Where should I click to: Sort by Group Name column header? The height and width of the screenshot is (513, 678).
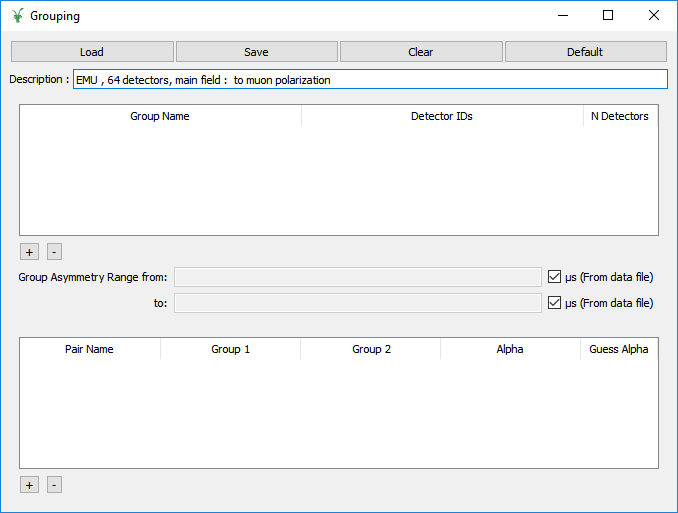pyautogui.click(x=160, y=116)
